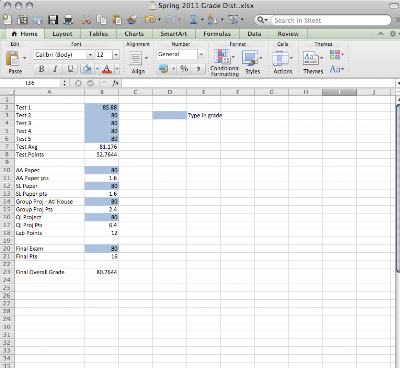Switch to the Layout tab
Image resolution: width=400 pixels, height=368 pixels.
click(x=62, y=34)
